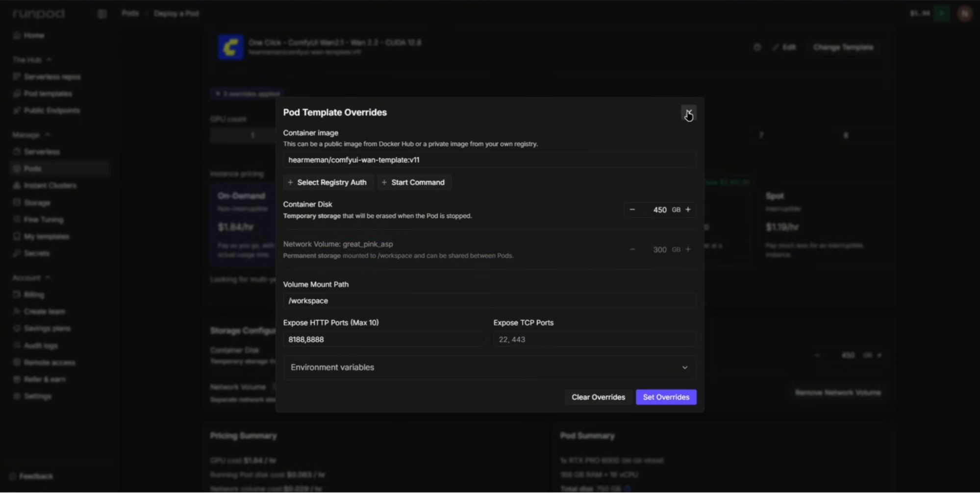Viewport: 980px width, 493px height.
Task: Collapse the Manage sidebar section
Action: coord(31,135)
